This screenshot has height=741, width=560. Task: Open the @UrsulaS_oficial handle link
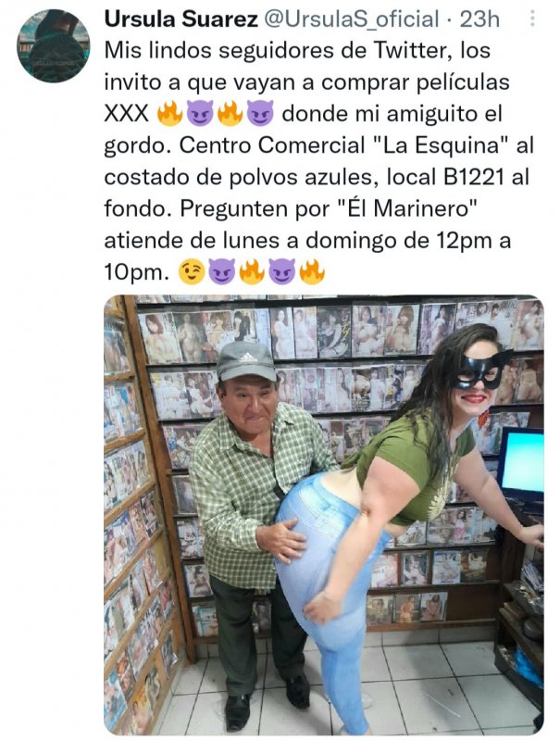click(352, 19)
